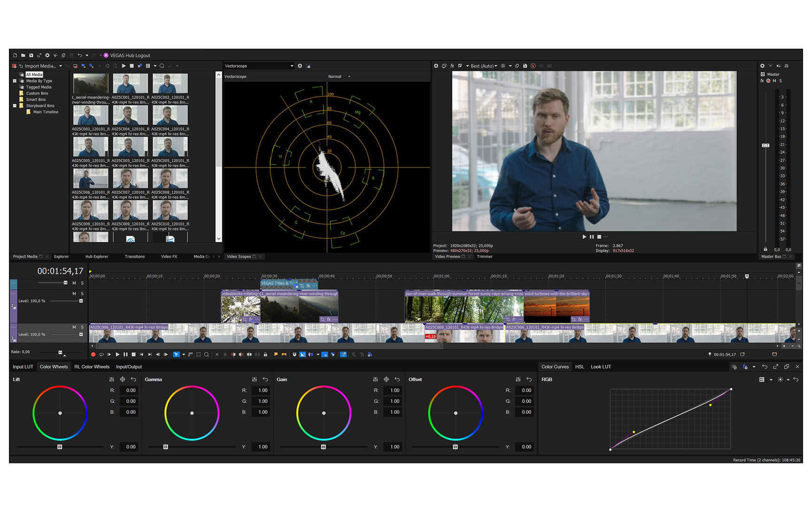Enable the magnet snapping icon in the timeline toolbar

coord(295,355)
